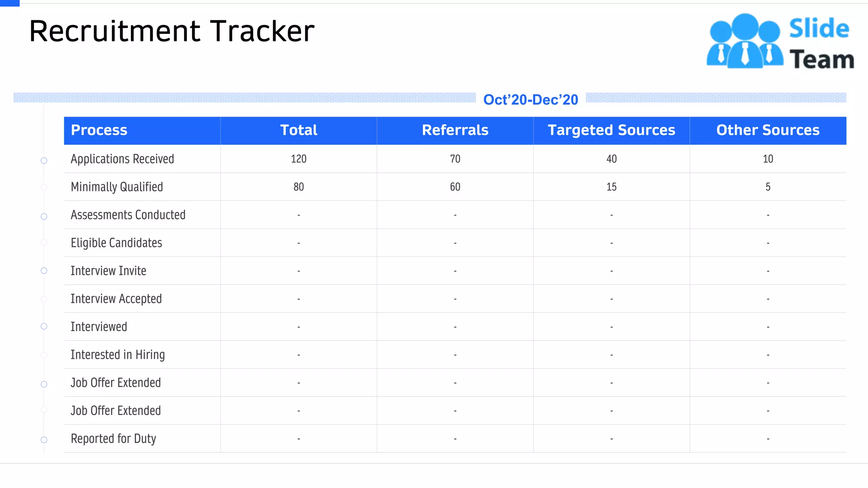Click the 80 minimally qualified total
The height and width of the screenshot is (488, 868).
click(x=299, y=187)
